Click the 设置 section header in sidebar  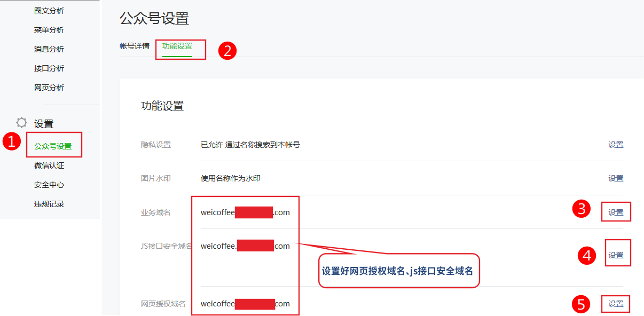click(44, 124)
